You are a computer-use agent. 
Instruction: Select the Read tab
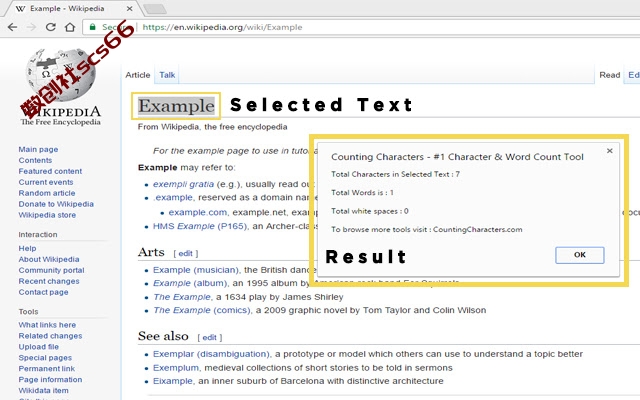click(x=609, y=75)
